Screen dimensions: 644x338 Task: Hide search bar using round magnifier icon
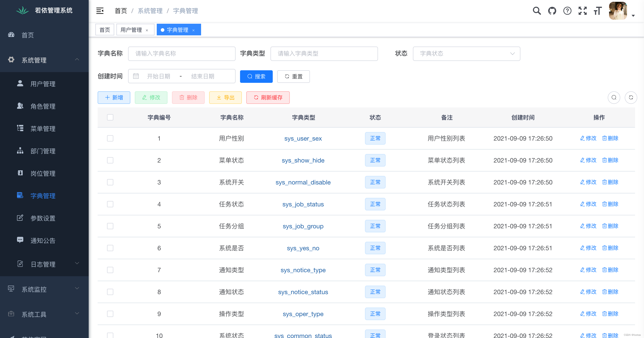pos(614,98)
